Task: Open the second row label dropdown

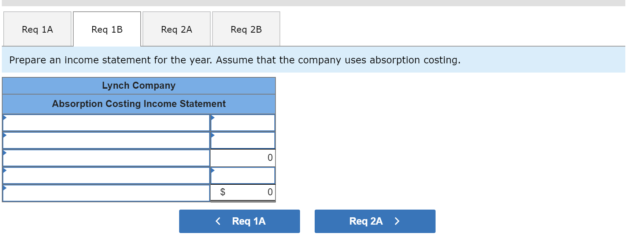Action: pos(106,140)
